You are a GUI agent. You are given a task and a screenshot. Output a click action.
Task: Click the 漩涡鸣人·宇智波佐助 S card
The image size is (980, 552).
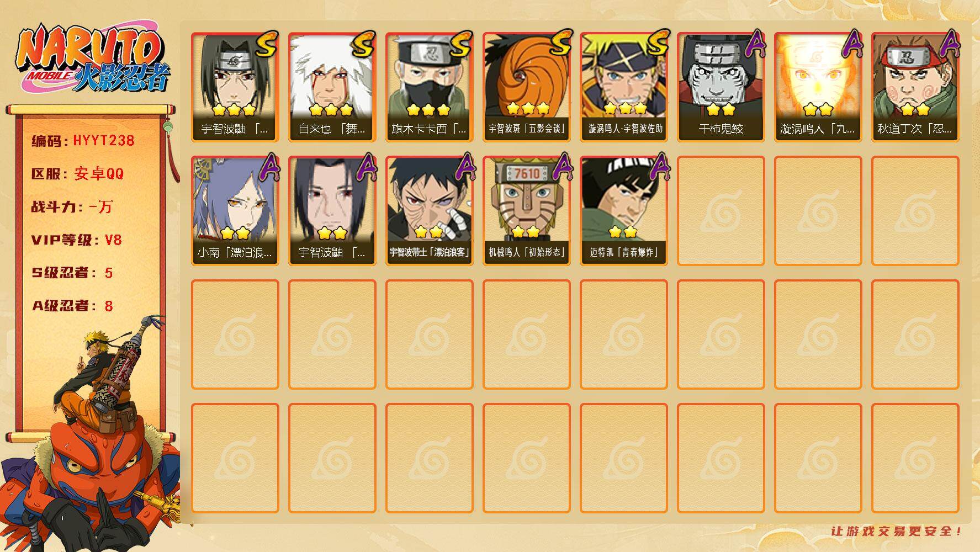(x=623, y=87)
